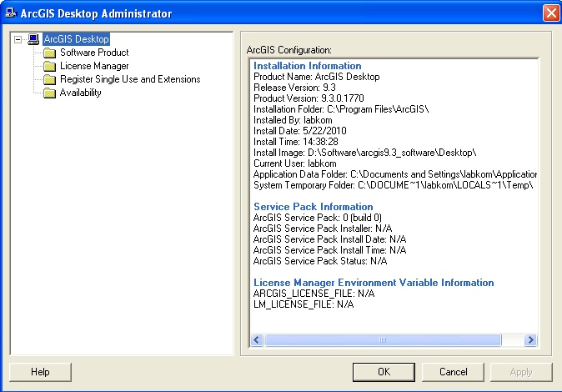Click the Help button

click(40, 372)
